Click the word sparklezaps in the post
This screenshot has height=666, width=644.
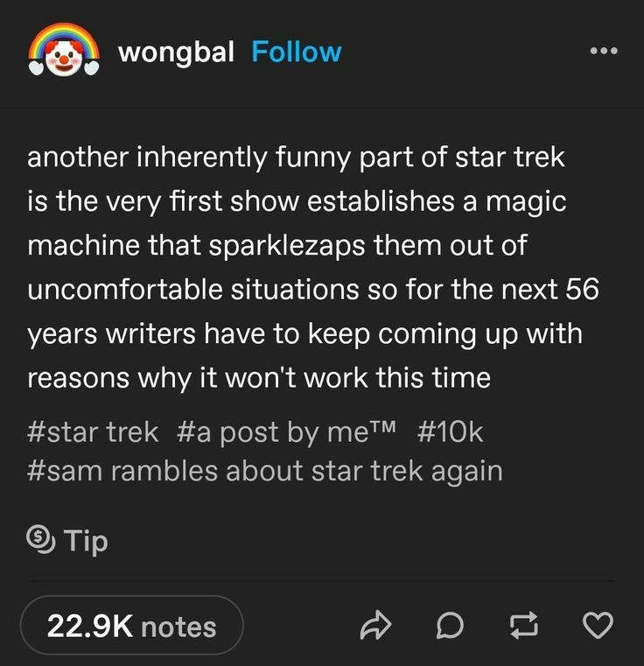tap(287, 246)
